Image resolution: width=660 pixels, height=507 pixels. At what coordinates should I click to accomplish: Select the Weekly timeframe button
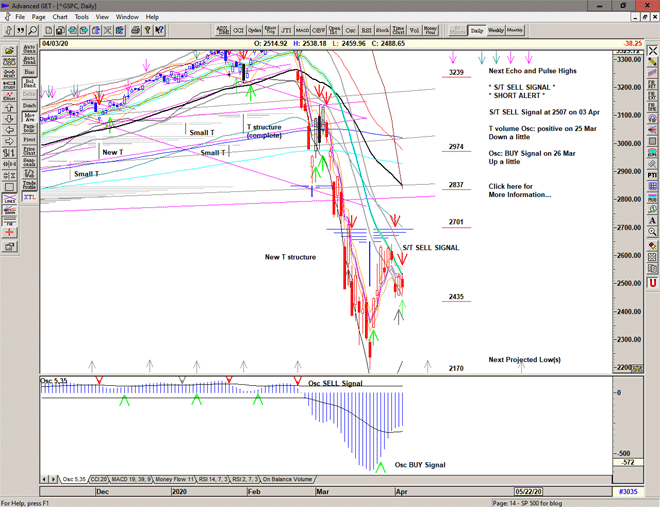tap(495, 30)
